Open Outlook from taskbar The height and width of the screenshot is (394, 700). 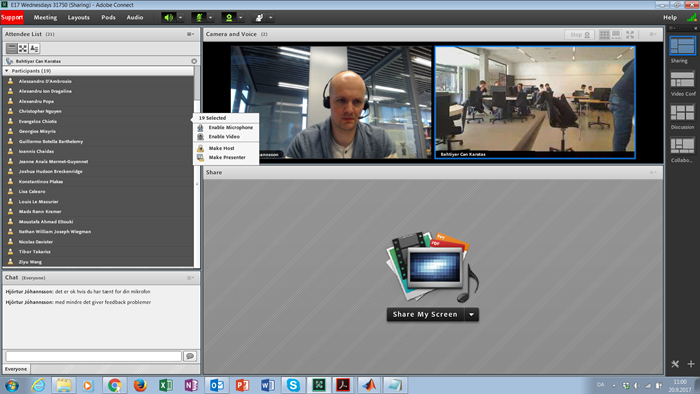pyautogui.click(x=217, y=385)
